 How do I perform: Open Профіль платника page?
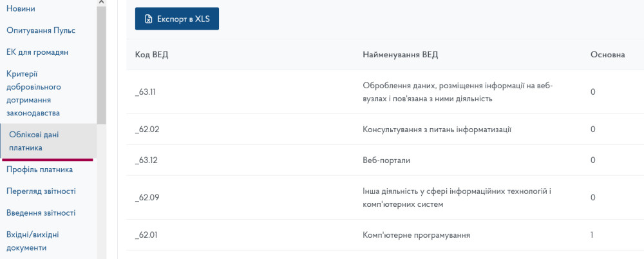pyautogui.click(x=39, y=169)
